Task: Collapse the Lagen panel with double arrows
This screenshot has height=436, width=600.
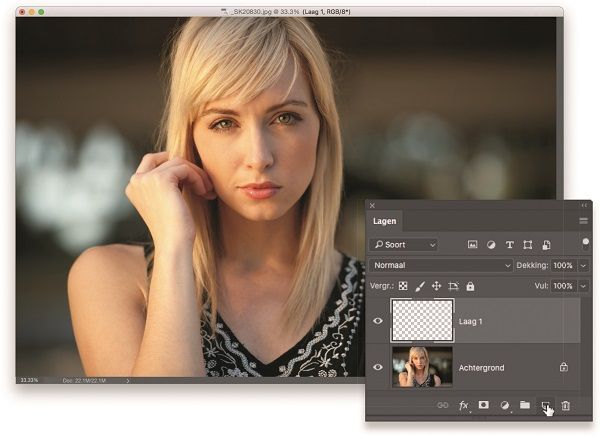Action: (x=584, y=206)
